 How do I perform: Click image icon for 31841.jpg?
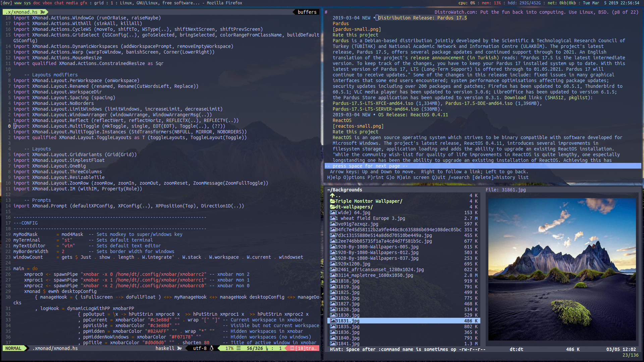tap(332, 344)
